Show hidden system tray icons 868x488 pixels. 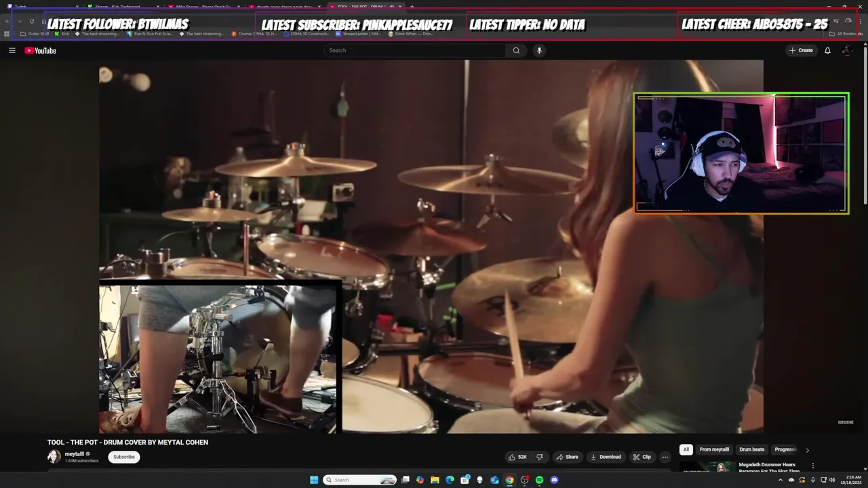pyautogui.click(x=780, y=480)
